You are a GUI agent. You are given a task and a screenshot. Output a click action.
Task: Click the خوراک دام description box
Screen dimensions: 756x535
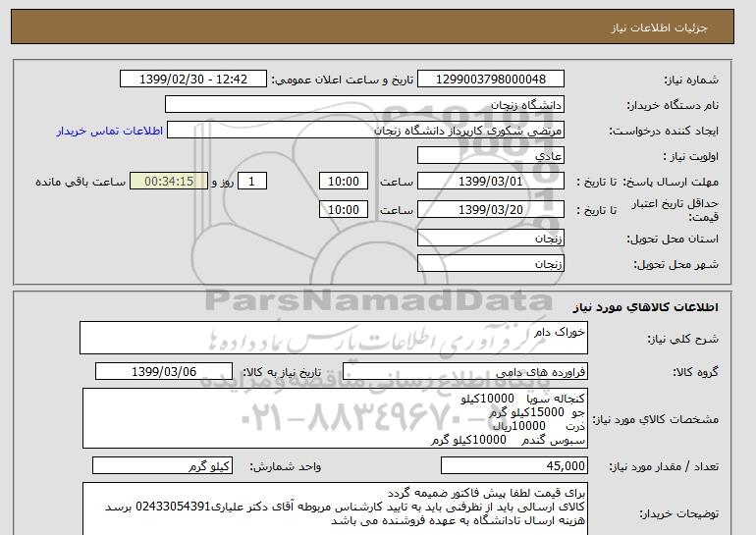334,338
